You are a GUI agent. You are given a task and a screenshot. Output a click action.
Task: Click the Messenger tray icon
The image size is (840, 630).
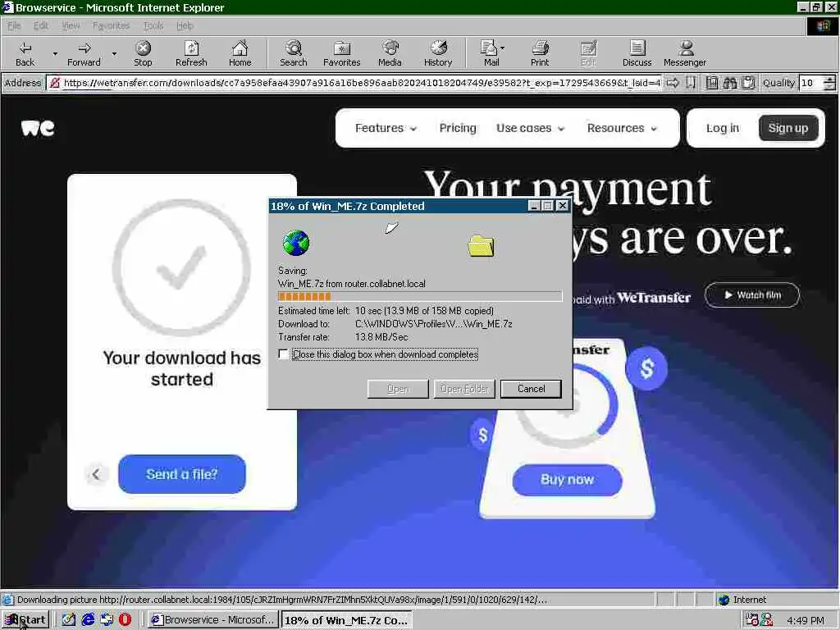coord(767,620)
